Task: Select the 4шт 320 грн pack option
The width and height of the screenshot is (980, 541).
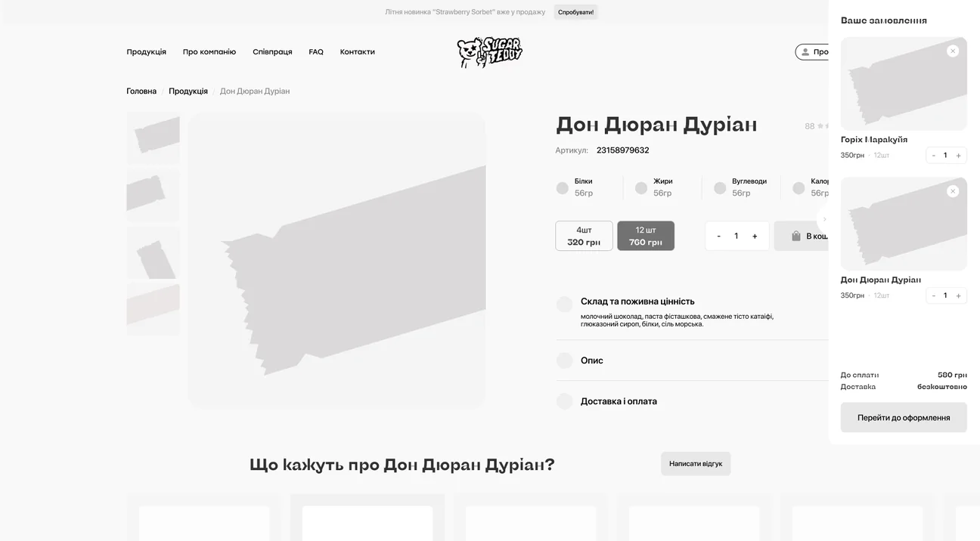Action: (584, 236)
